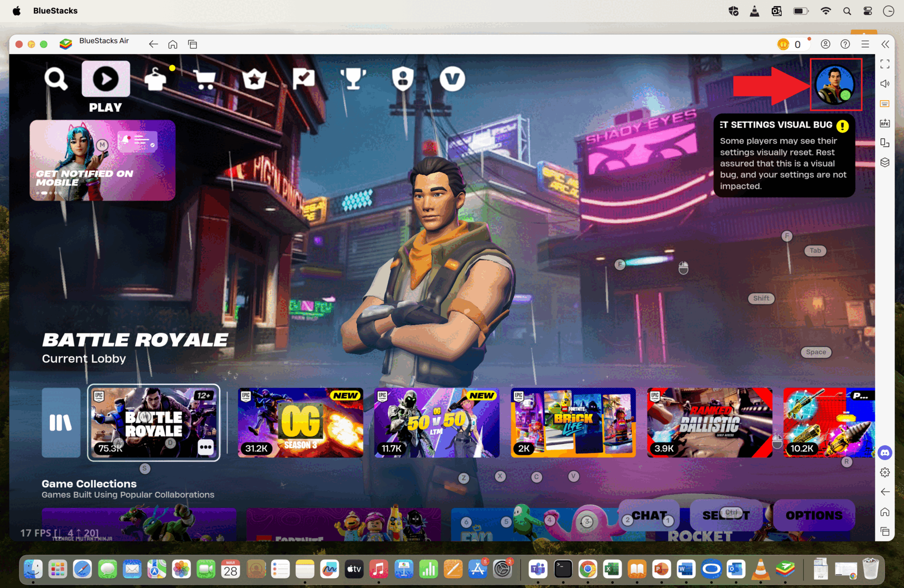Click the player profile avatar

(x=835, y=85)
